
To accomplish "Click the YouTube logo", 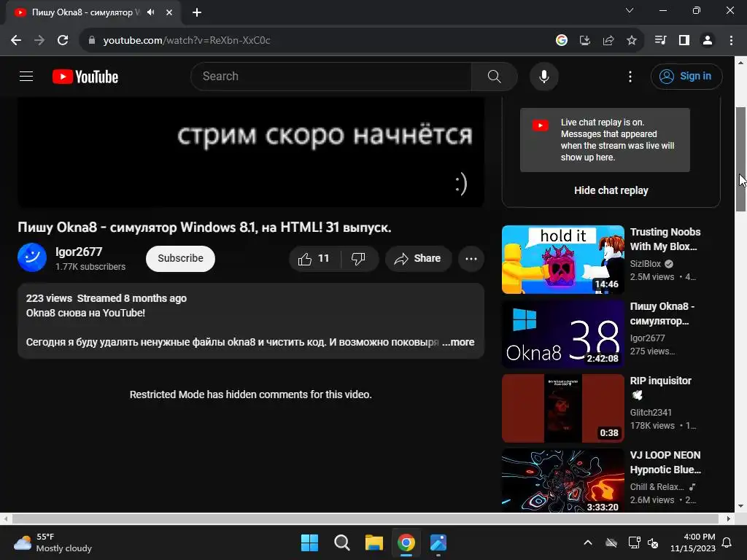I will [85, 77].
